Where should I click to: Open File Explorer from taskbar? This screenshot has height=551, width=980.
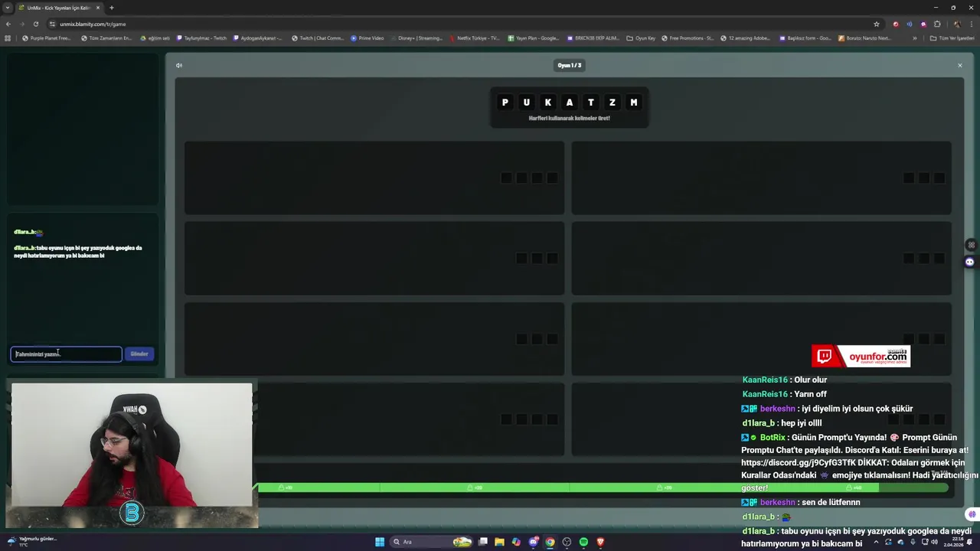499,542
